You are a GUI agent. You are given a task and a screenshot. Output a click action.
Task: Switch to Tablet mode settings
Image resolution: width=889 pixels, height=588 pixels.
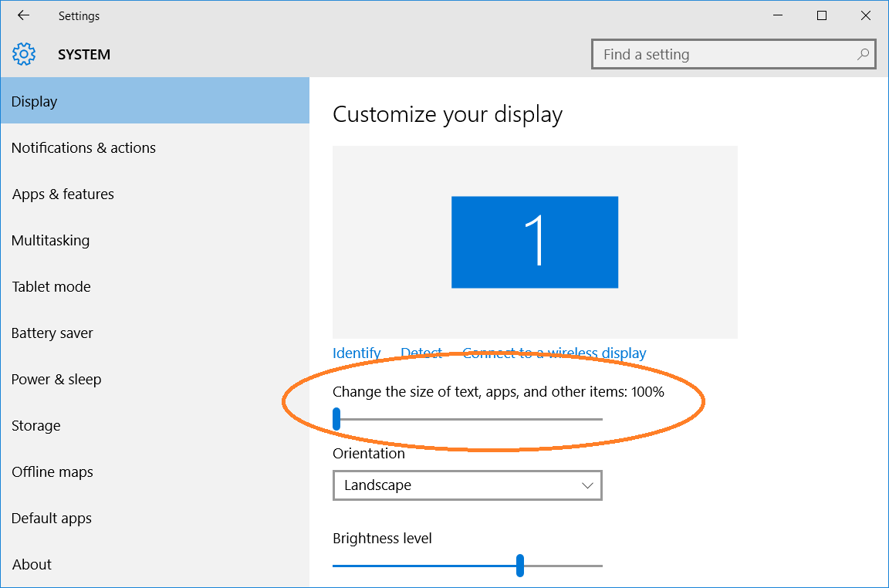51,286
